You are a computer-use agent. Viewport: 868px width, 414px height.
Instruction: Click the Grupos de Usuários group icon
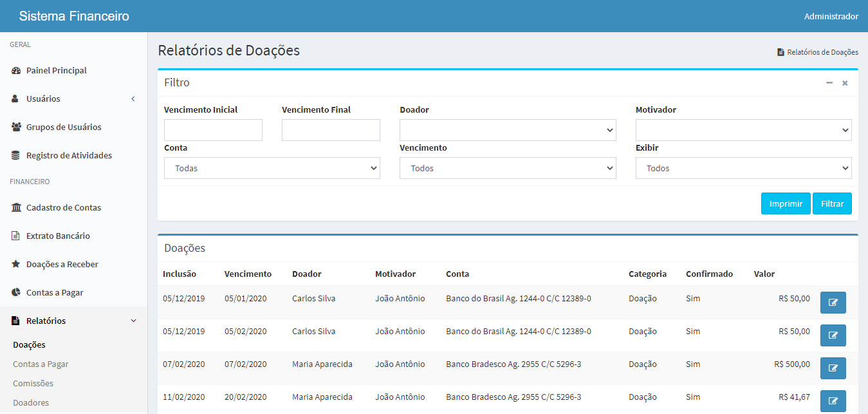coord(16,127)
